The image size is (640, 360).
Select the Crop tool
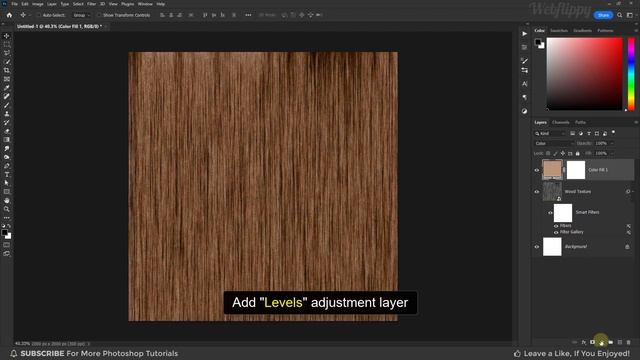(7, 70)
